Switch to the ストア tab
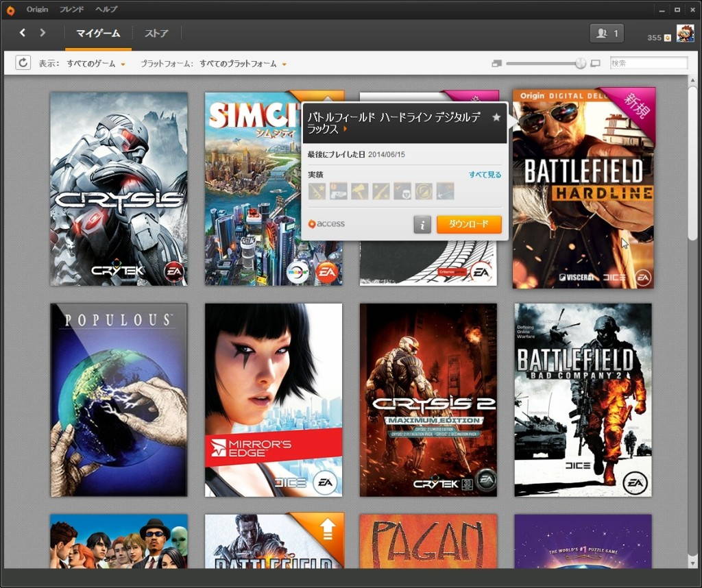Image resolution: width=702 pixels, height=588 pixels. [x=156, y=34]
